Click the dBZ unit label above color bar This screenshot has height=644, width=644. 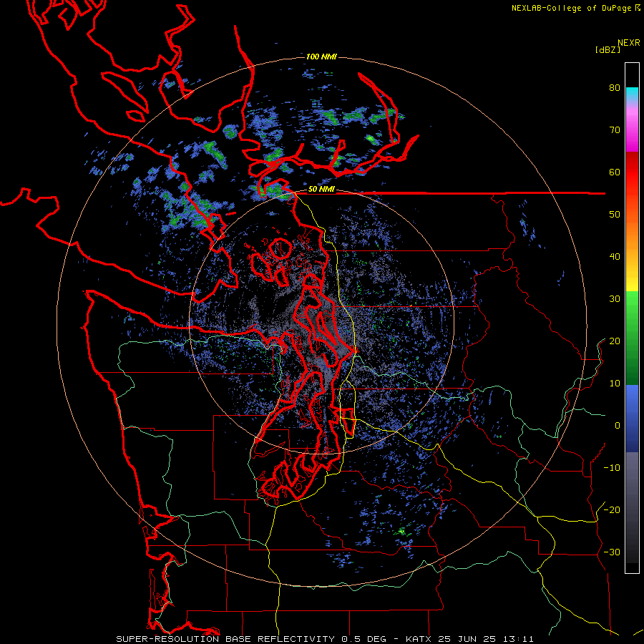click(x=608, y=50)
